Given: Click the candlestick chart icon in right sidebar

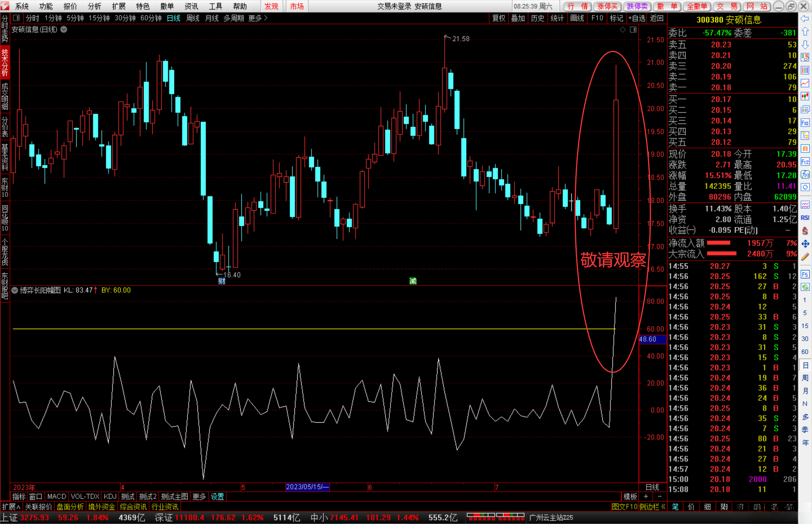Looking at the screenshot, I should click(805, 96).
